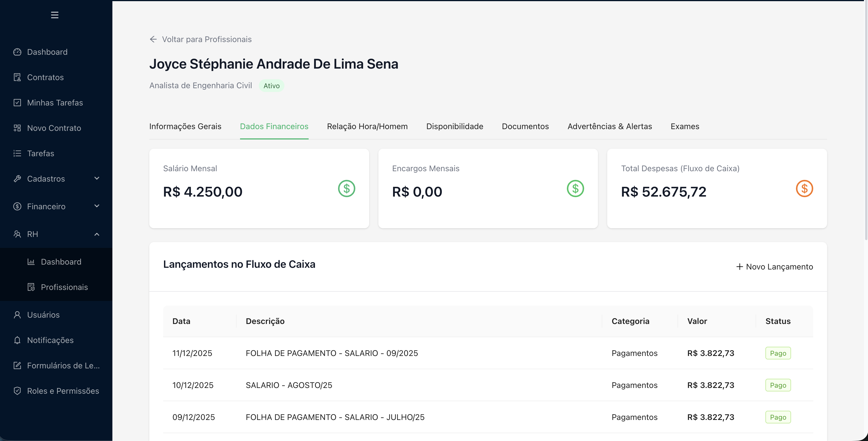Expand the Financeiro submenu chevron

pyautogui.click(x=97, y=206)
